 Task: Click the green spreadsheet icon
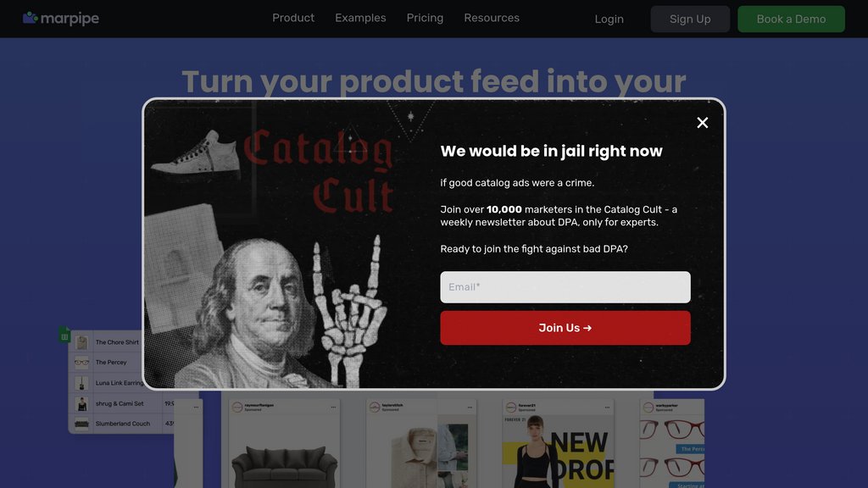[64, 335]
